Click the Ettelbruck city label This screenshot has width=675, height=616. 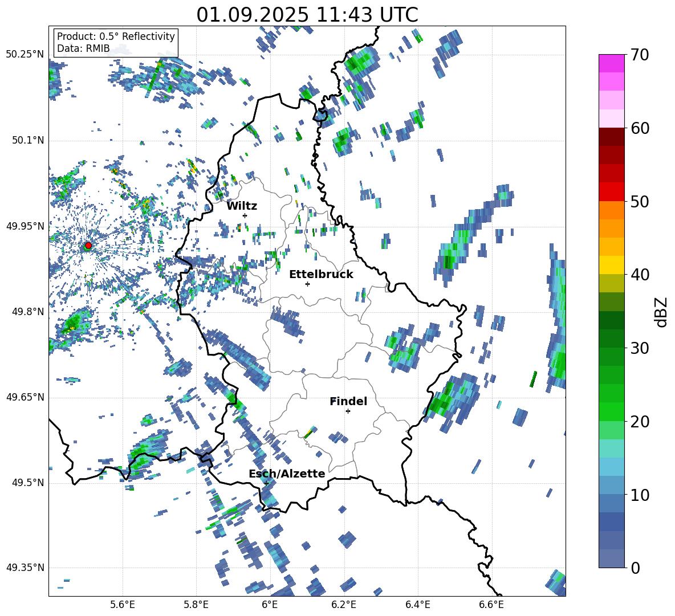(x=321, y=275)
